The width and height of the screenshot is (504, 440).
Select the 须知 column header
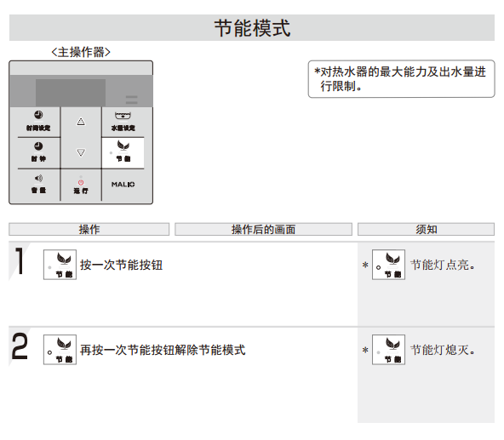coord(427,230)
